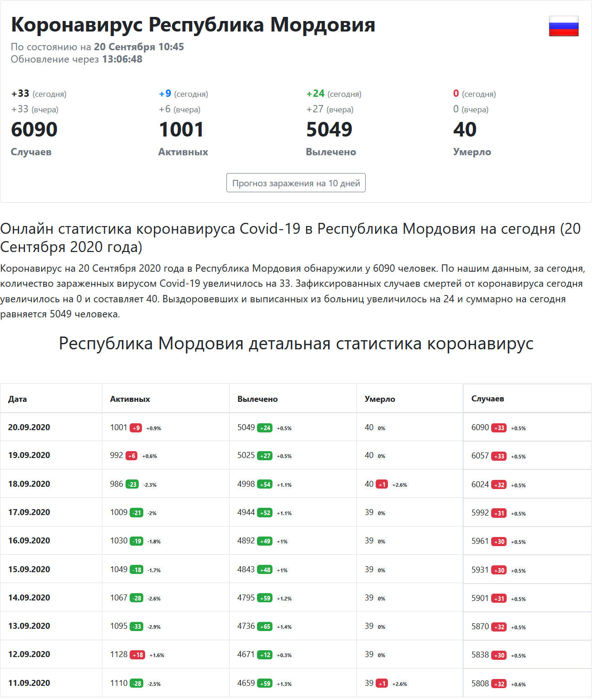This screenshot has width=592, height=700.
Task: Click the green +65 recovered badge
Action: (x=265, y=626)
